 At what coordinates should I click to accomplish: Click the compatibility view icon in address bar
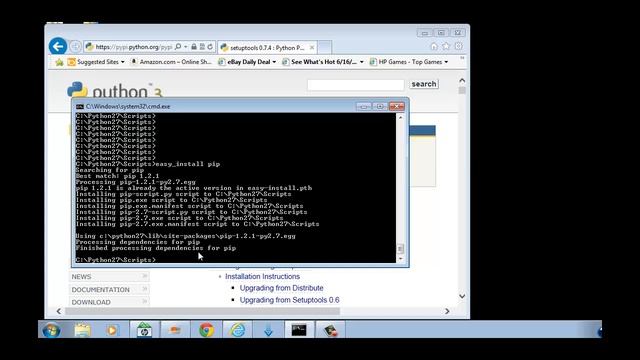coord(202,47)
